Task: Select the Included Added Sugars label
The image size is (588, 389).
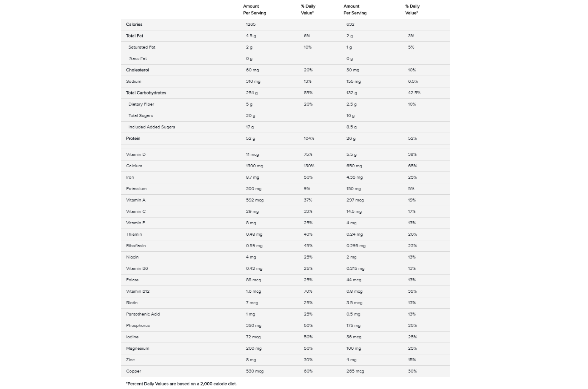Action: (x=152, y=127)
